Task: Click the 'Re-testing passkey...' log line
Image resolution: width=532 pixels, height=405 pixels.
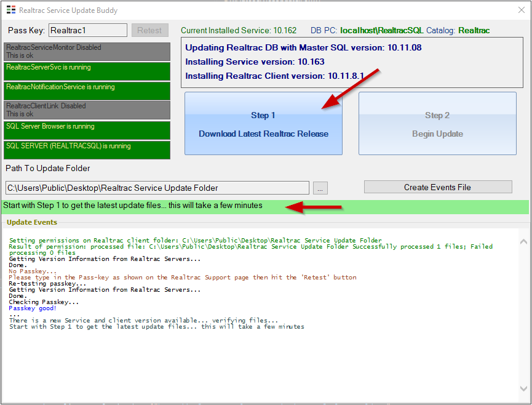Action: 47,284
